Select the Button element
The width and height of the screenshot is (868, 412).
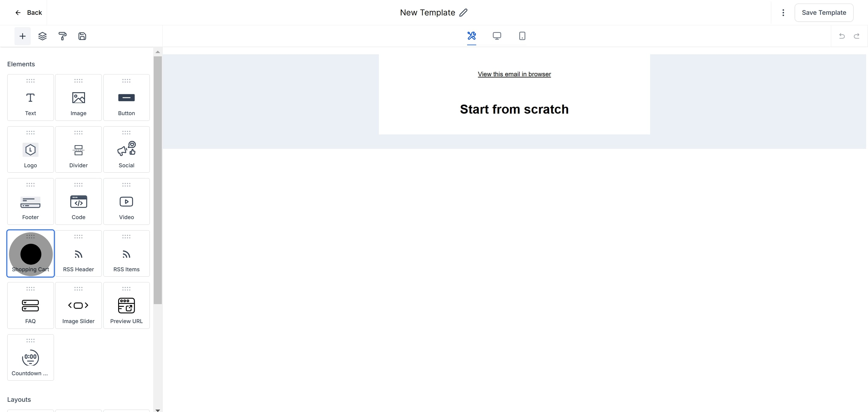point(126,97)
